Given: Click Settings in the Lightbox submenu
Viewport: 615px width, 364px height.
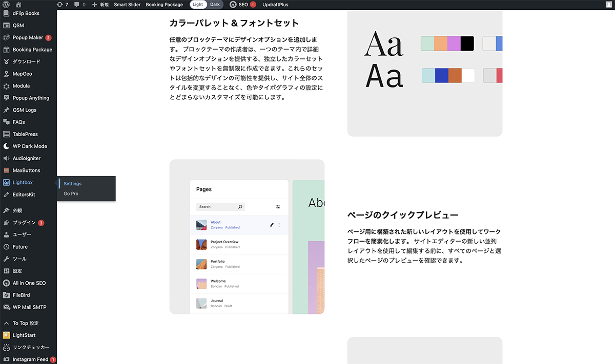Looking at the screenshot, I should [x=72, y=183].
